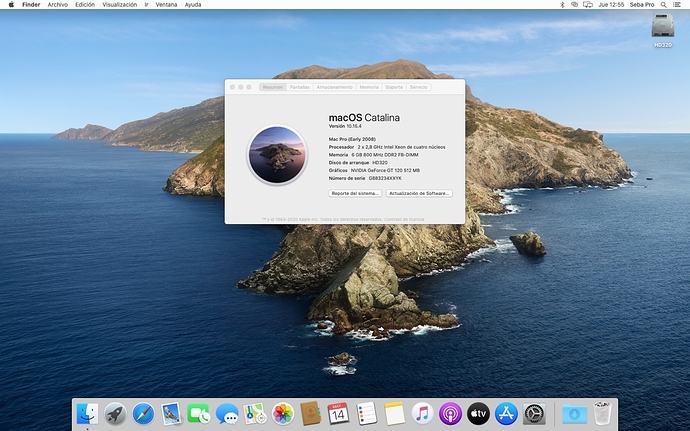
Task: Open Maps app in Dock
Action: click(255, 414)
